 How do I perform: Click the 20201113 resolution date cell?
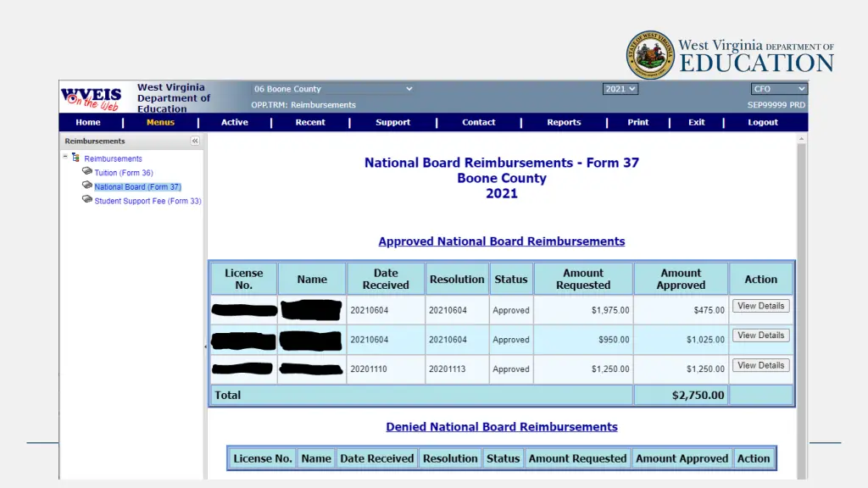pyautogui.click(x=457, y=369)
